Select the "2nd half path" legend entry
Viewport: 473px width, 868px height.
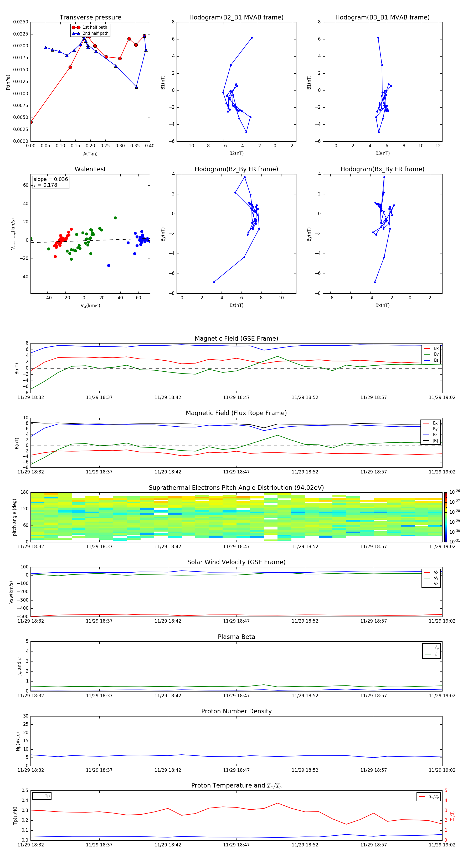click(90, 33)
